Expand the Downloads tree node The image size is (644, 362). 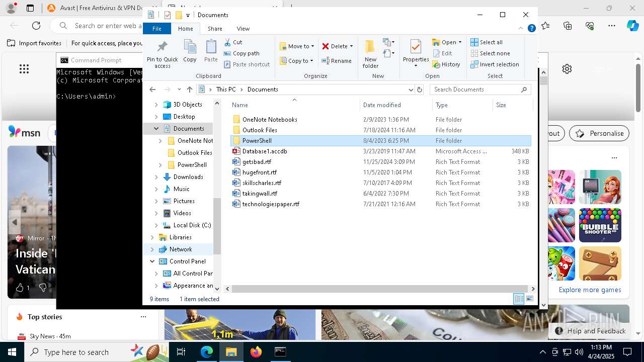[x=156, y=177]
